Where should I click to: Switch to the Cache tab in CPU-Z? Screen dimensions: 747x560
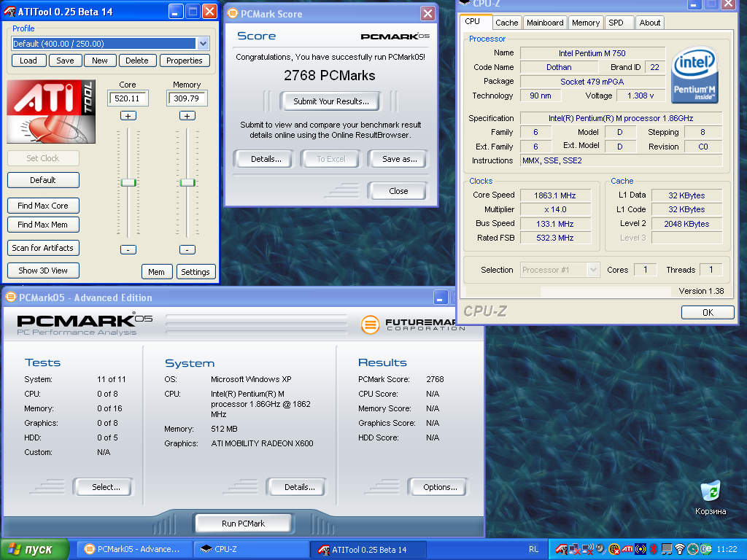click(506, 23)
